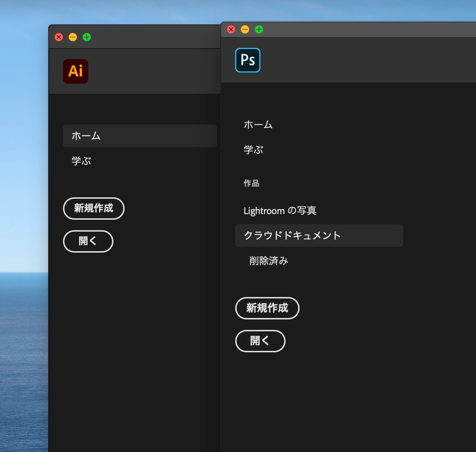Click 新規作成 button in Illustrator window
The height and width of the screenshot is (452, 476).
94,209
